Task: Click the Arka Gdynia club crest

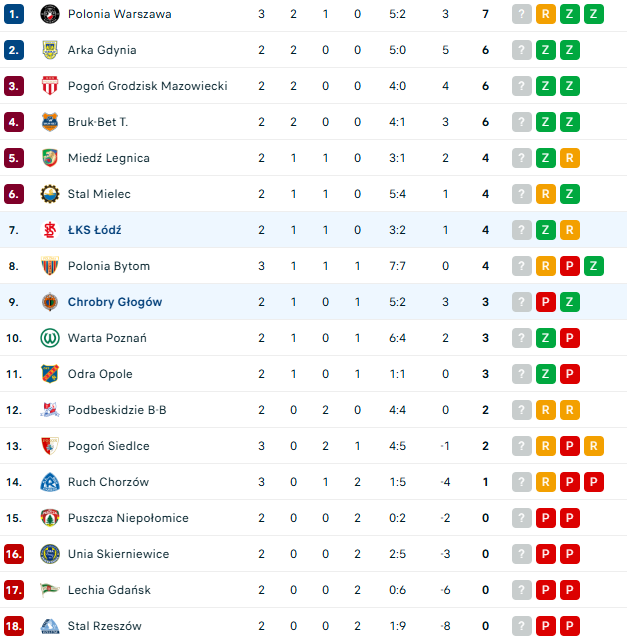Action: click(50, 50)
